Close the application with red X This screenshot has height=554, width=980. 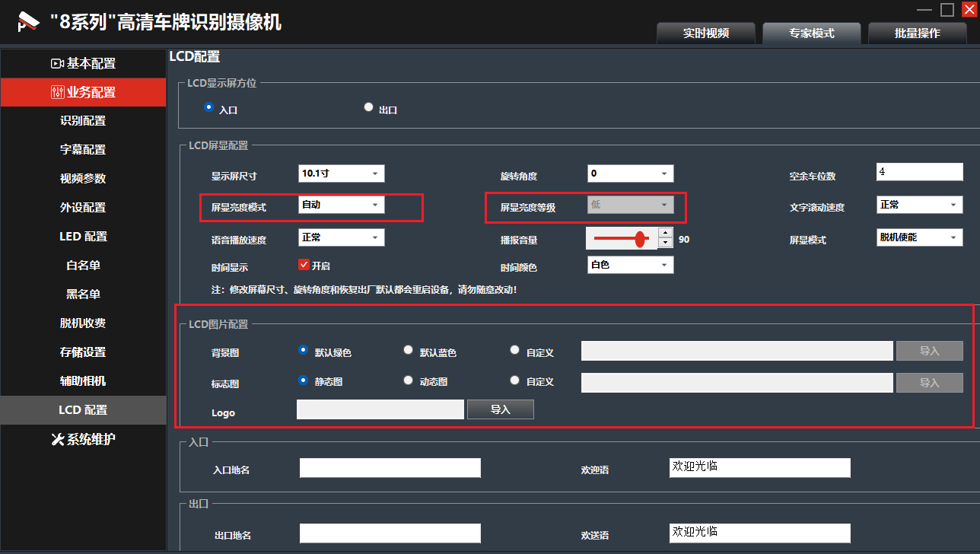point(969,9)
